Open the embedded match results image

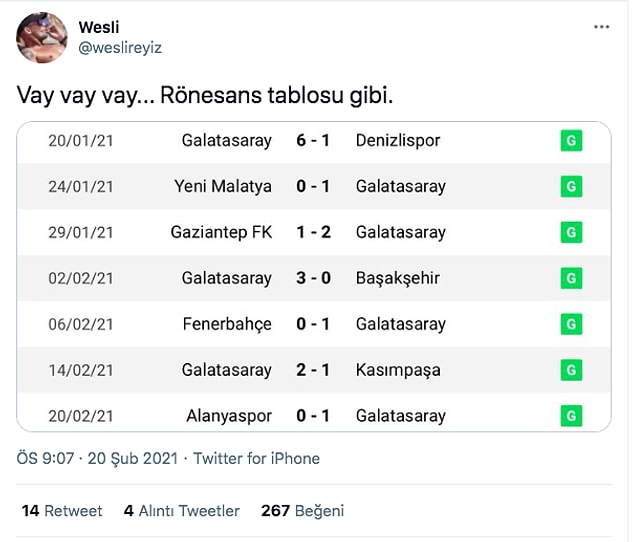[314, 277]
